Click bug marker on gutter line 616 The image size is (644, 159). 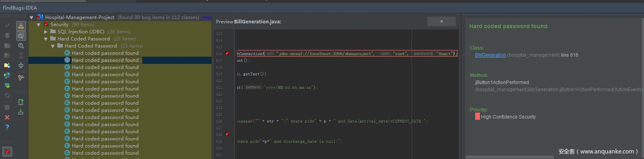227,53
